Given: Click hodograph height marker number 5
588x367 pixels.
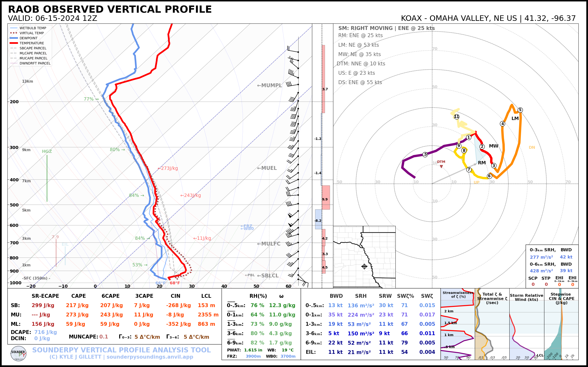Looking at the screenshot, I should pos(520,110).
